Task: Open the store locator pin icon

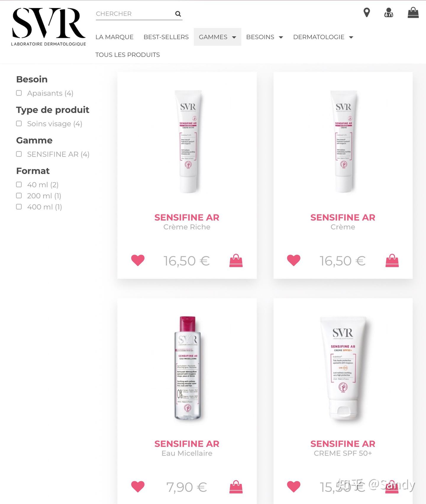Action: pos(367,13)
